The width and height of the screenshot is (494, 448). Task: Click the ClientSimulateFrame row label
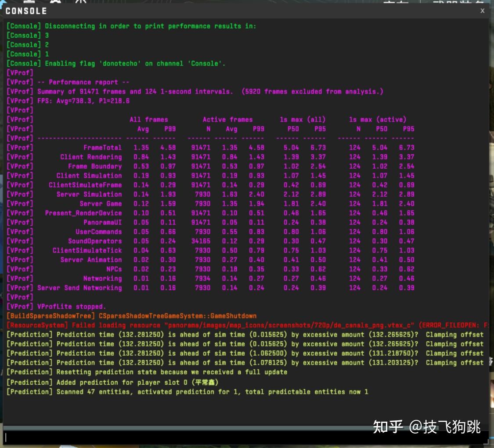(x=85, y=185)
